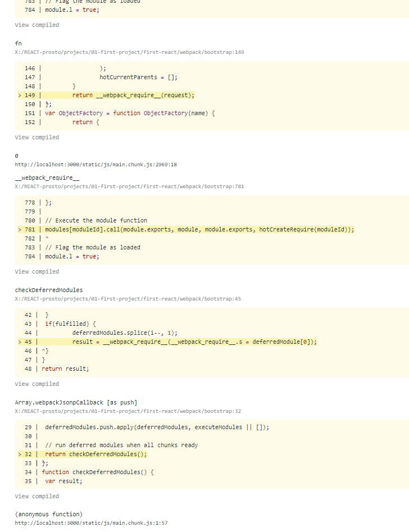Viewport: 409px width, 532px height.
Task: Select the '0' stack frame name
Action: pyautogui.click(x=17, y=156)
